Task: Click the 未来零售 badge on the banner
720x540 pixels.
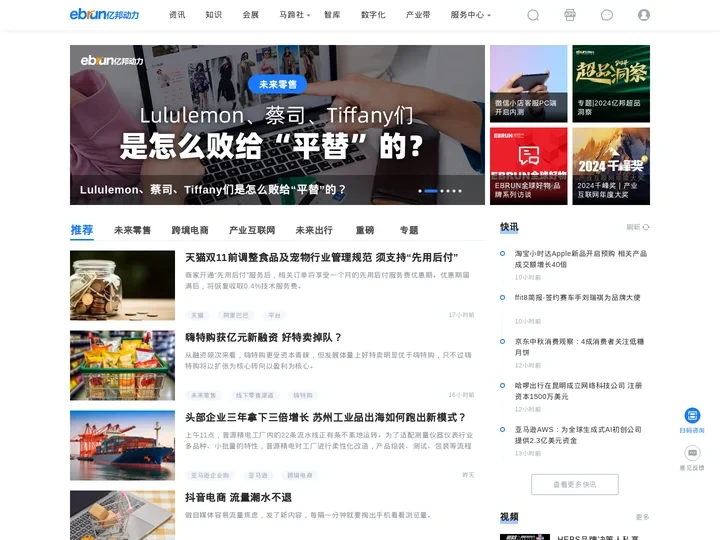Action: 277,84
